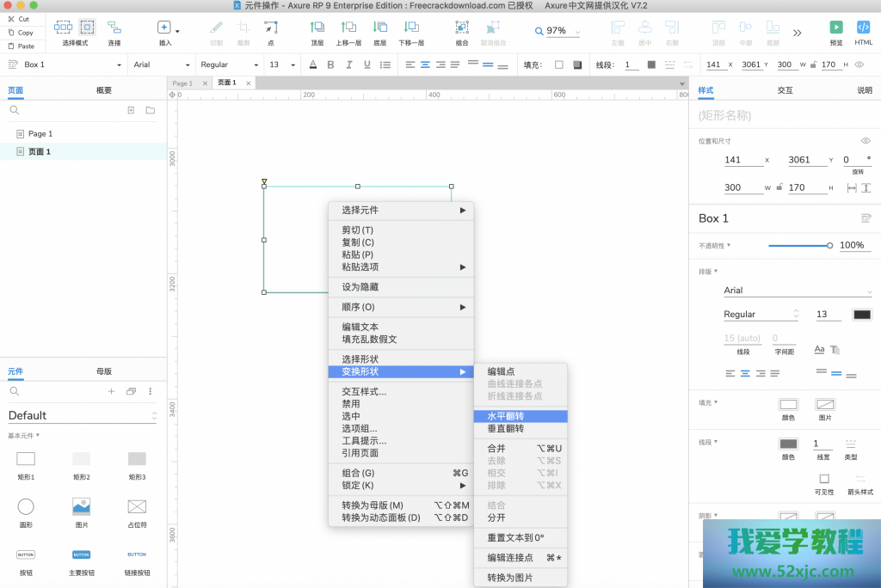Toggle bold text formatting
Image resolution: width=881 pixels, height=588 pixels.
(332, 64)
